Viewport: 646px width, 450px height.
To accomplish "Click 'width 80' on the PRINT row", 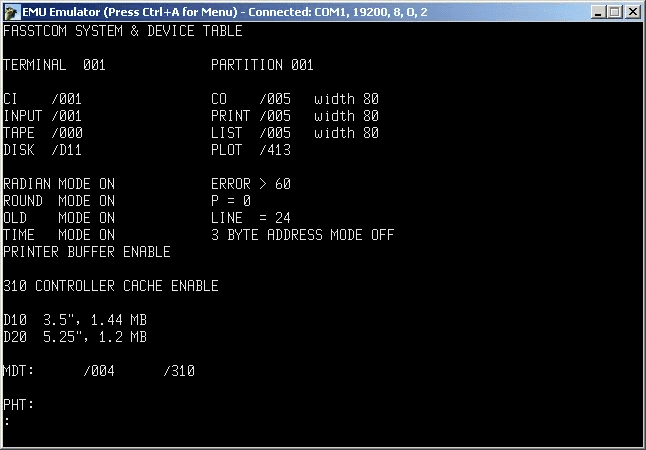I will coord(346,116).
